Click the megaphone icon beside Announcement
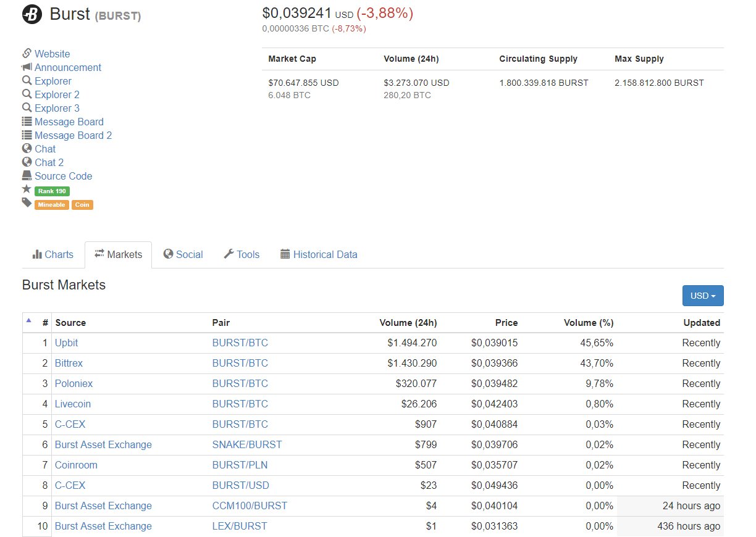This screenshot has width=756, height=537. click(27, 67)
